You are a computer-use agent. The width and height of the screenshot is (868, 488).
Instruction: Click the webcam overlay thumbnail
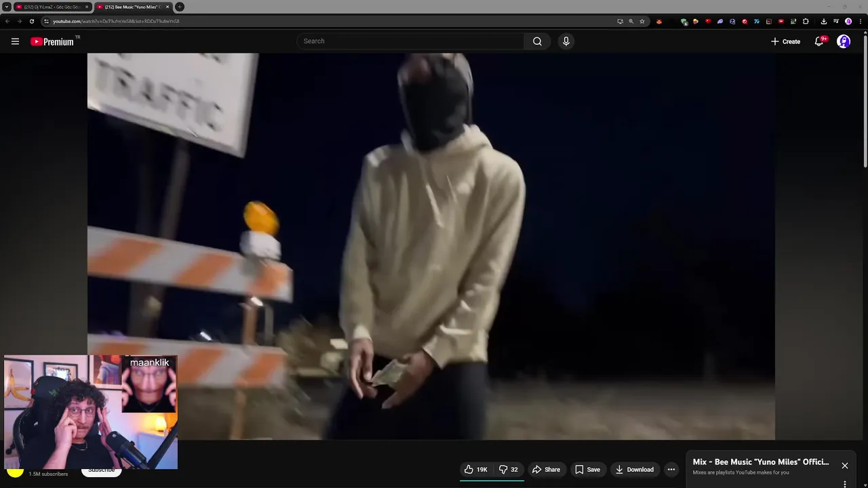pyautogui.click(x=91, y=412)
